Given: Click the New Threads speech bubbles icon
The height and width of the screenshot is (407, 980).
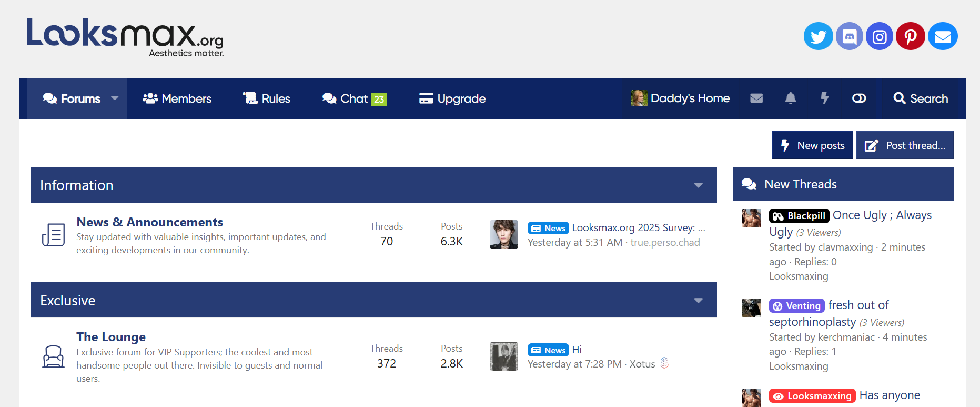Looking at the screenshot, I should pyautogui.click(x=749, y=184).
